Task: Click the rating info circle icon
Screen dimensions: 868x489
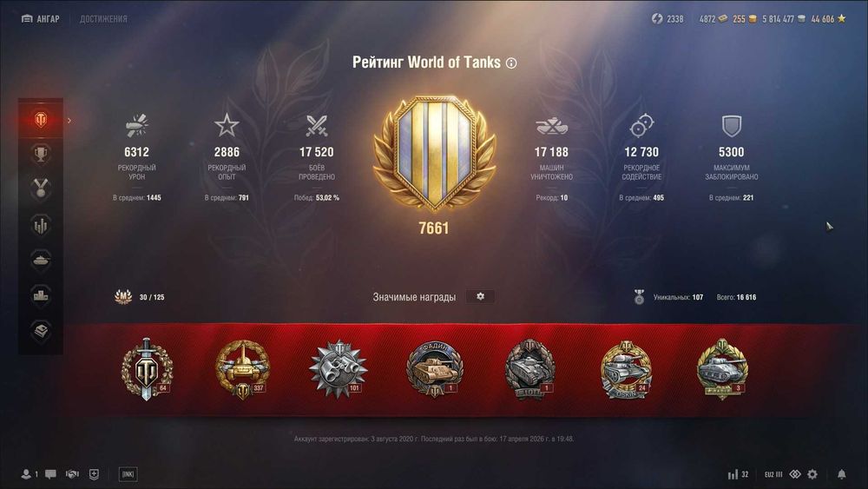Action: pyautogui.click(x=511, y=63)
